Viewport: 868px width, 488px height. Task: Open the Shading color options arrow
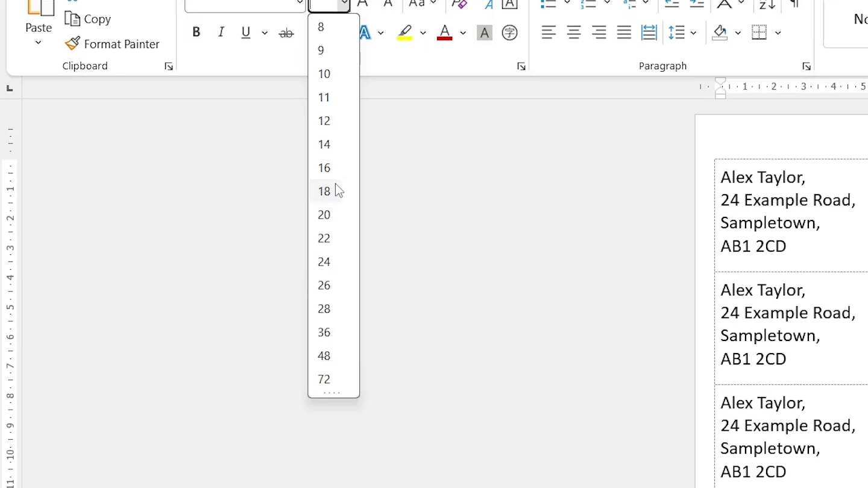click(737, 33)
